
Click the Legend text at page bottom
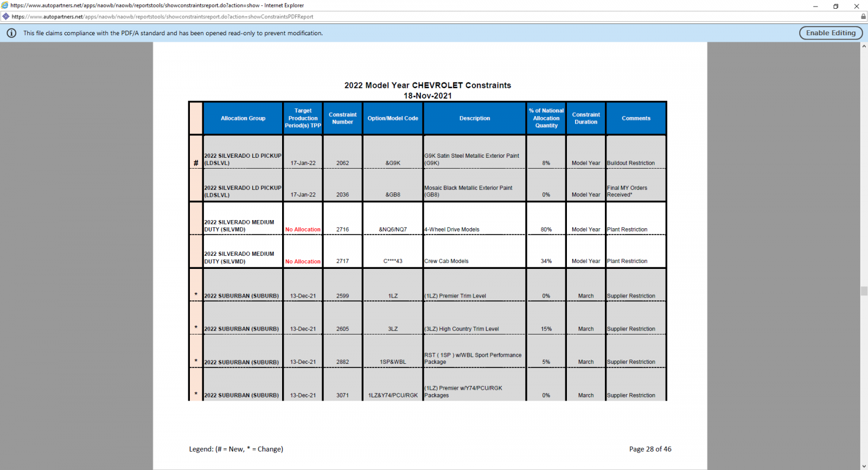(x=236, y=449)
